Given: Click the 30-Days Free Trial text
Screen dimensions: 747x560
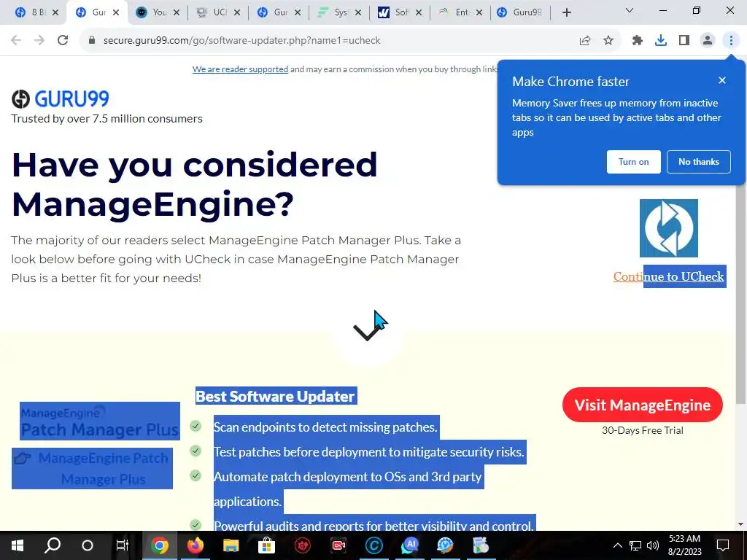Looking at the screenshot, I should [x=642, y=430].
